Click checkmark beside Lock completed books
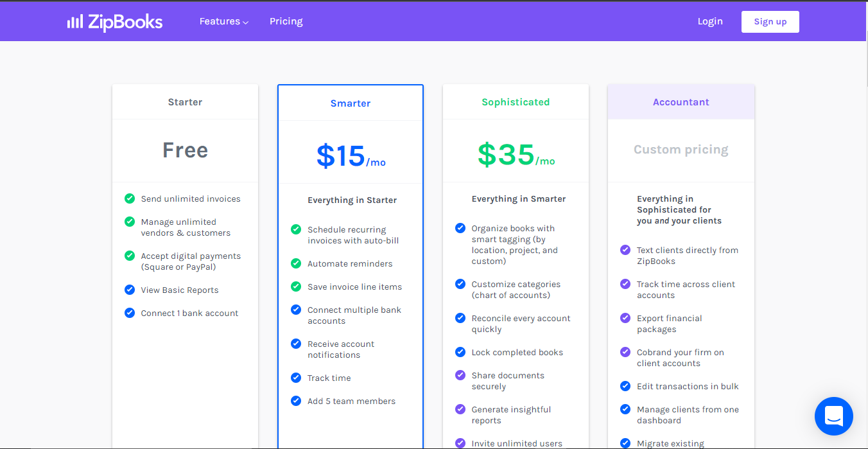Screen dimensions: 868x449 tap(460, 352)
